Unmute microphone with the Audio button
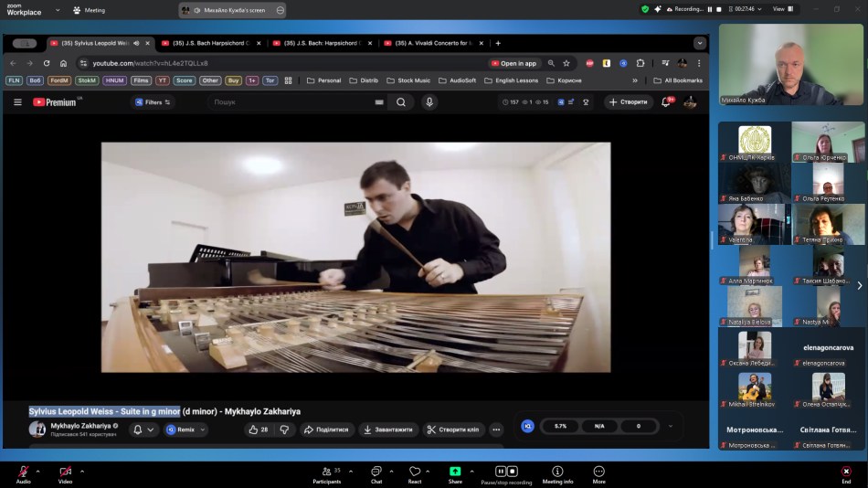868x488 pixels. coord(23,472)
